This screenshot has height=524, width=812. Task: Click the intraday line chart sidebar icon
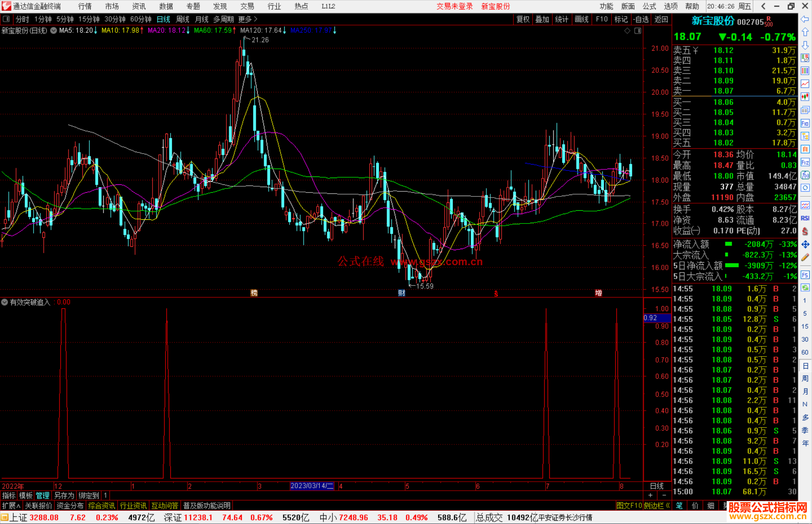coord(805,84)
